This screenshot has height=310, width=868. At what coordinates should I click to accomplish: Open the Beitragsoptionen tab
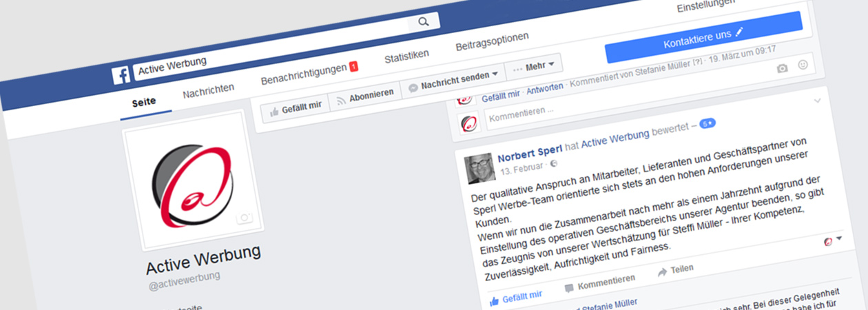click(492, 42)
